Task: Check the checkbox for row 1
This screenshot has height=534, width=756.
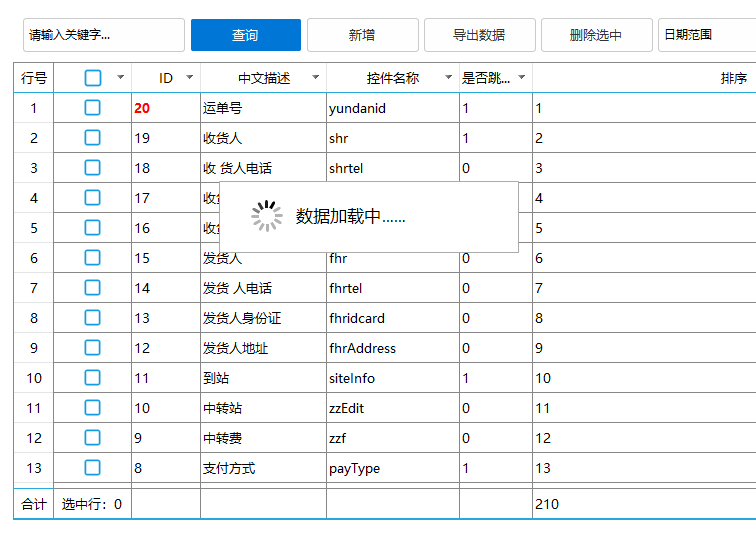Action: pyautogui.click(x=93, y=108)
